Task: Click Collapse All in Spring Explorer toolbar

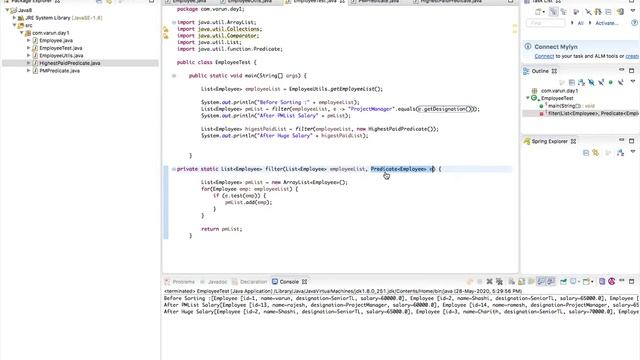Action: coord(586,153)
